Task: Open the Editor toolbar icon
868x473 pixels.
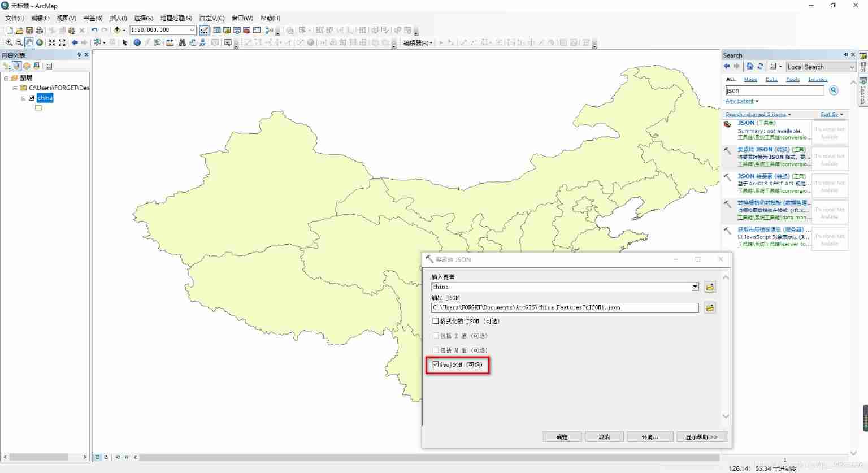Action: [205, 30]
